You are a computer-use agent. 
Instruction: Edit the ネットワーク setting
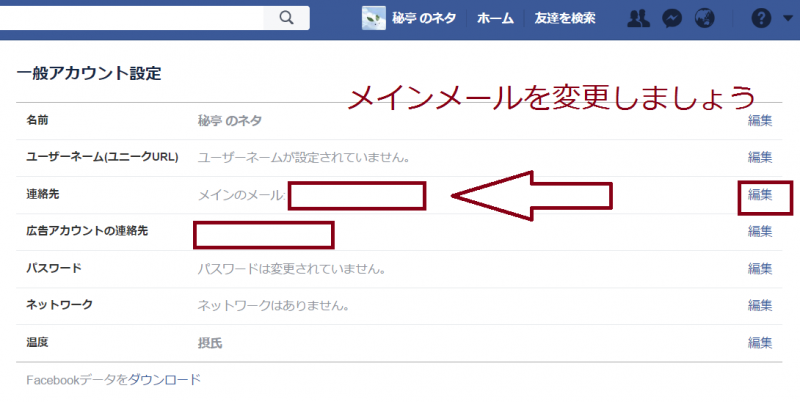760,305
